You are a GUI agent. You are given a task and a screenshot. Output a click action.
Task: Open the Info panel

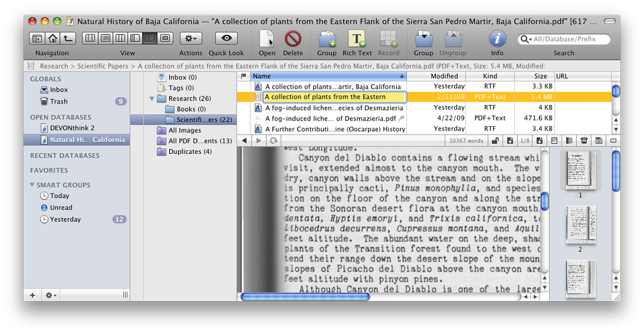pyautogui.click(x=497, y=39)
